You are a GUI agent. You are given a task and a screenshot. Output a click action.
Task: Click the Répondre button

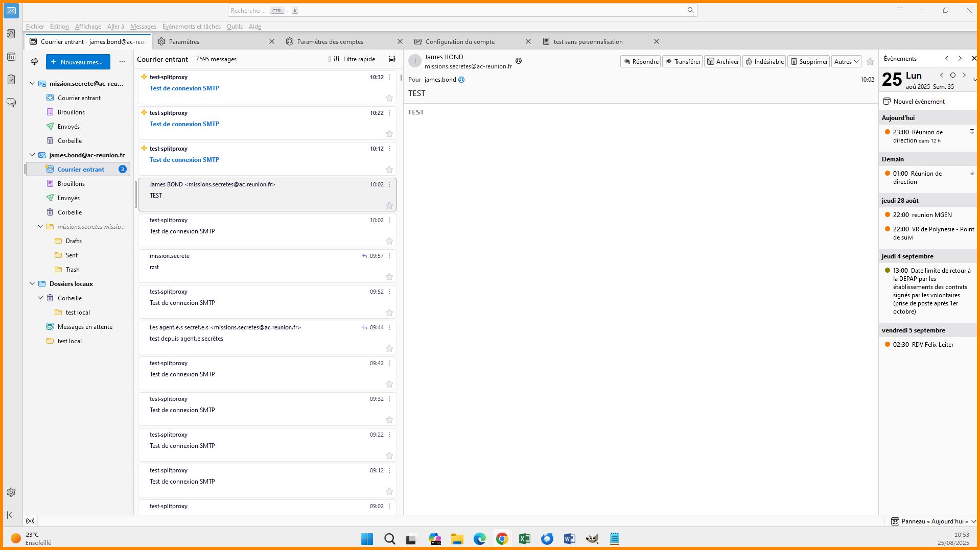click(x=641, y=62)
